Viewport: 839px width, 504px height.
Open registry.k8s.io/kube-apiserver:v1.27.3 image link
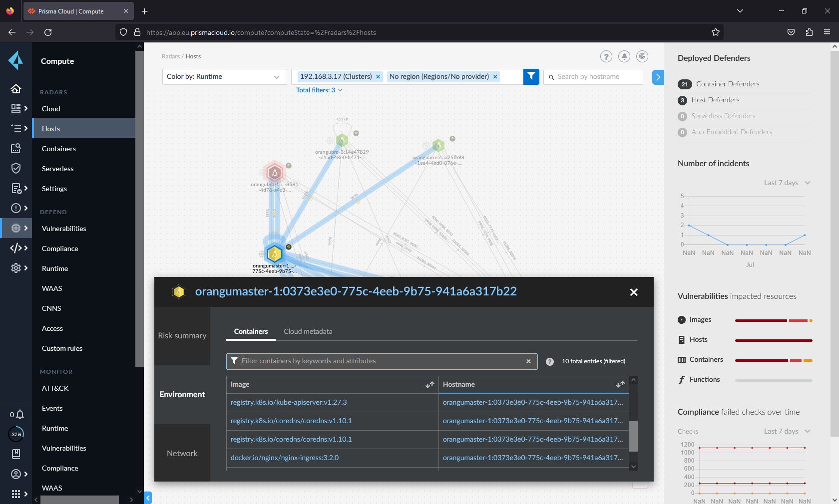point(289,402)
